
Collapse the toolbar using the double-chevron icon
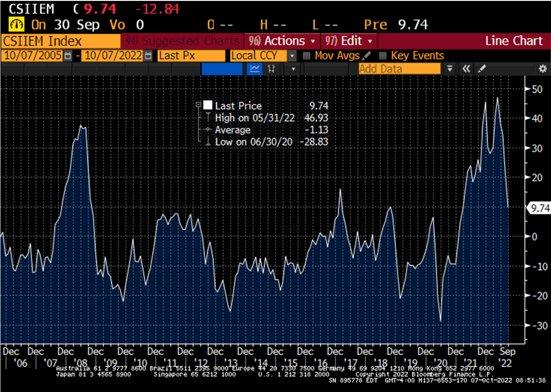tap(466, 69)
